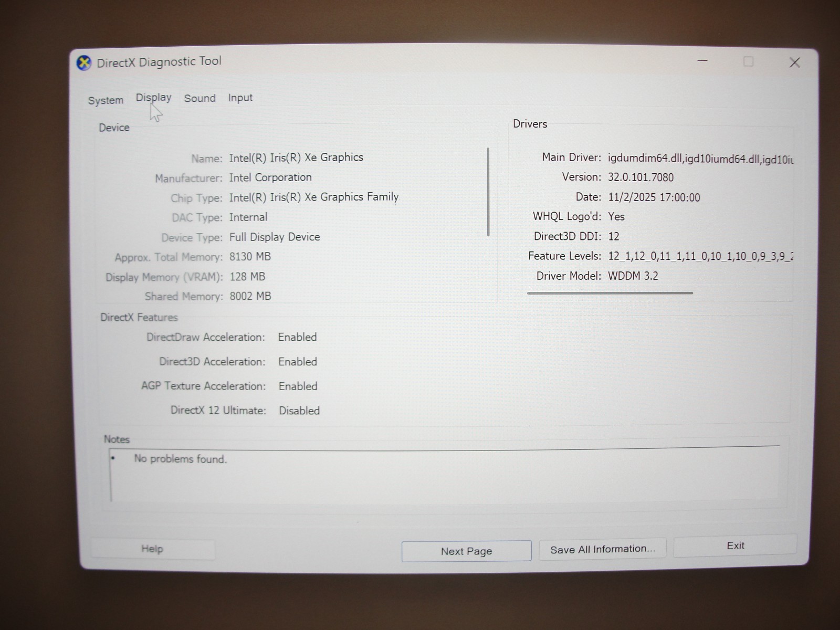Click VRAM value 128 MB
The image size is (840, 630).
coord(247,277)
